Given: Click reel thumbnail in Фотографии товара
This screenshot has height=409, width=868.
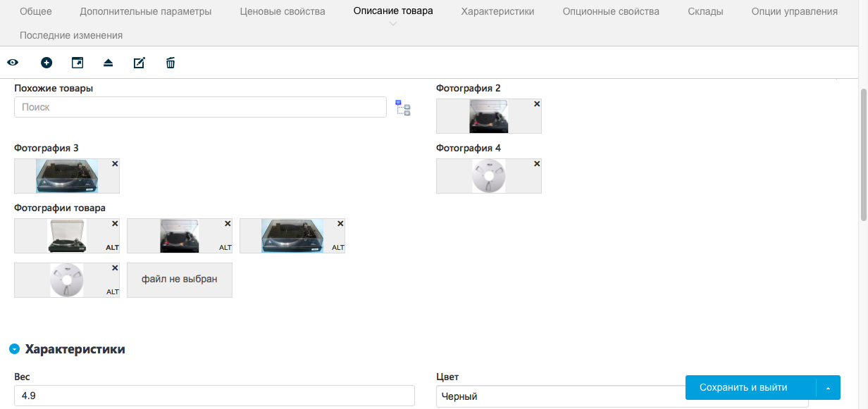Looking at the screenshot, I should 67,280.
